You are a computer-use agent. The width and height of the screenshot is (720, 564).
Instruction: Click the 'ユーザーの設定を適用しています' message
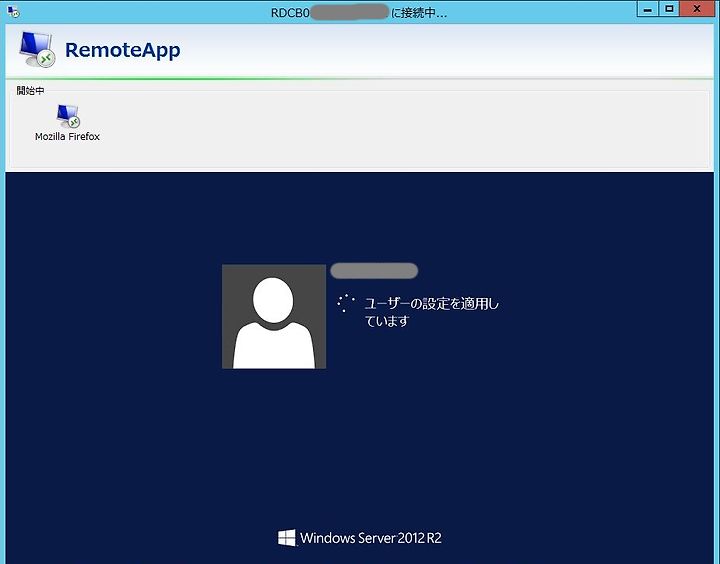432,312
